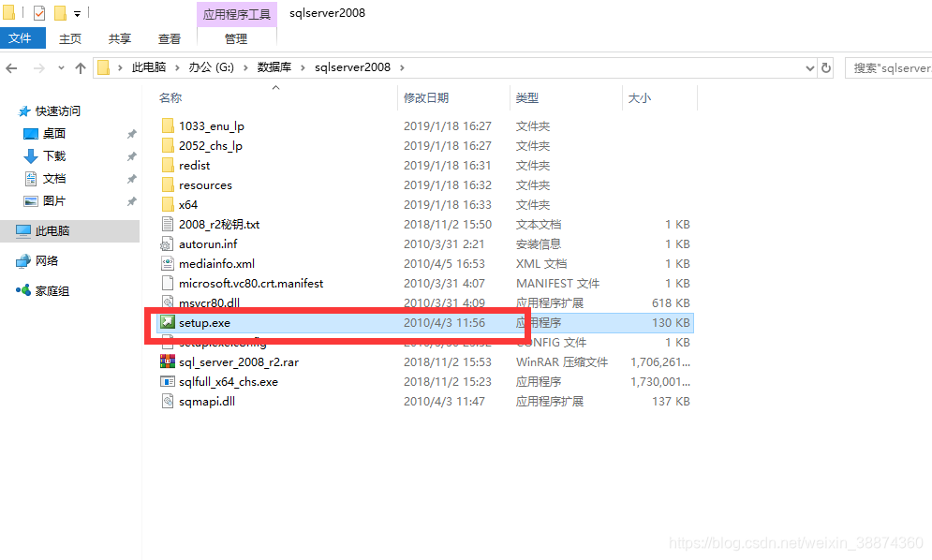Switch to the 共享 ribbon tab
This screenshot has height=560, width=932.
coord(120,38)
